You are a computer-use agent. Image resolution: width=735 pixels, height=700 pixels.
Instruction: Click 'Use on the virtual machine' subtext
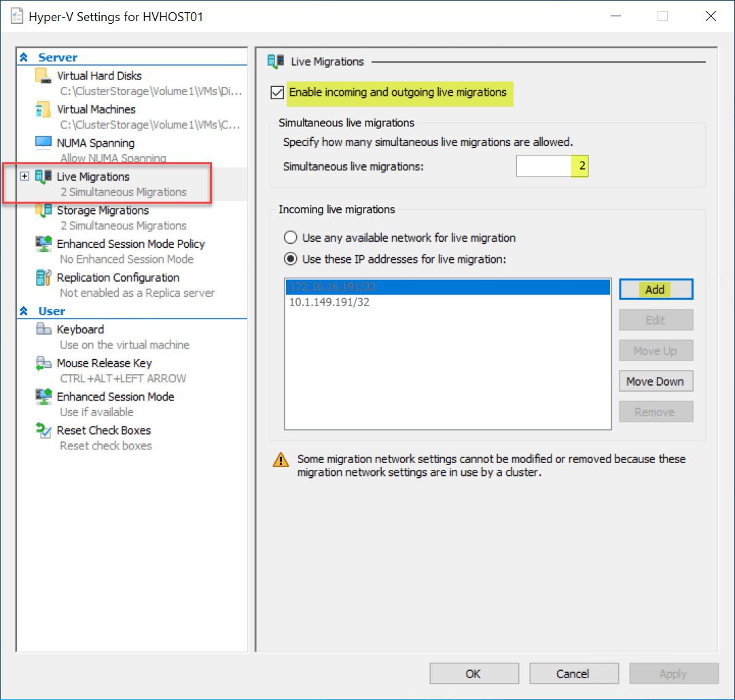point(125,345)
